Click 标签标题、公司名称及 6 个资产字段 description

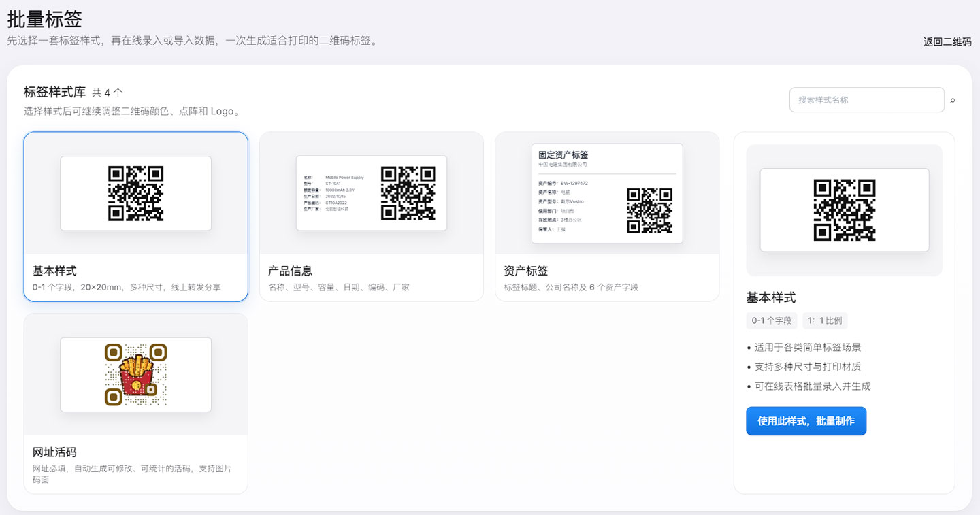click(x=572, y=287)
